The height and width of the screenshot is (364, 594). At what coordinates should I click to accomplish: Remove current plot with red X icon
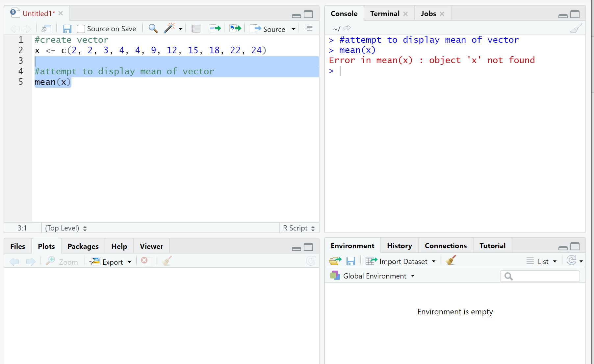point(144,261)
